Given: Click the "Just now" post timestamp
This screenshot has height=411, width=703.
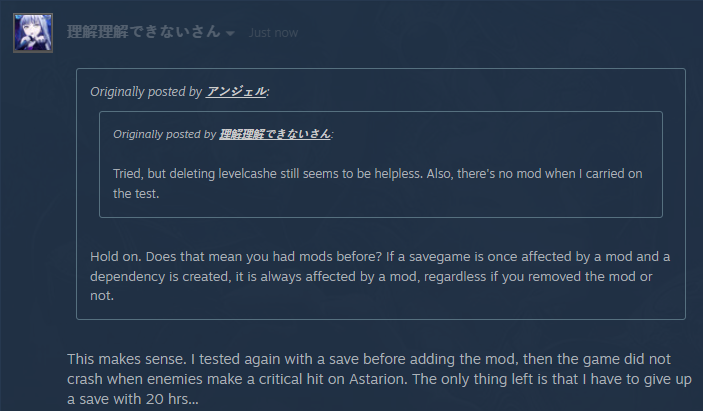Looking at the screenshot, I should click(273, 33).
